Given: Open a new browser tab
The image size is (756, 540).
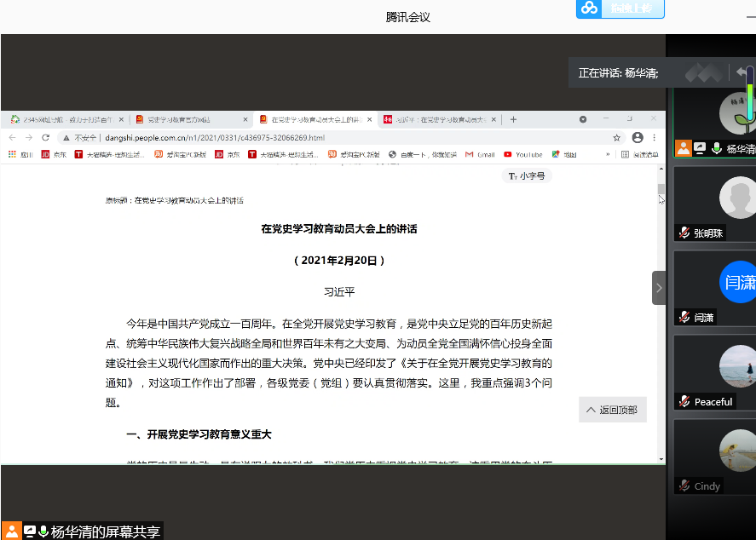Looking at the screenshot, I should pos(513,120).
